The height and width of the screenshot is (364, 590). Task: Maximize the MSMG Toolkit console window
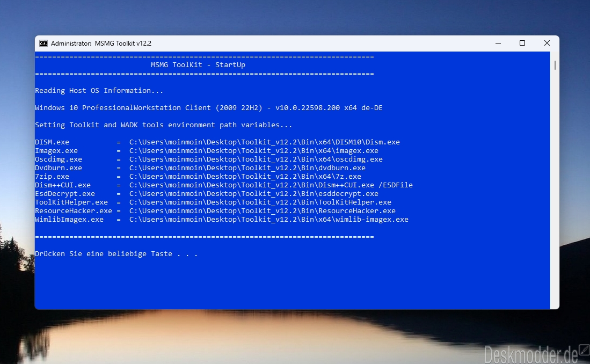coord(522,43)
